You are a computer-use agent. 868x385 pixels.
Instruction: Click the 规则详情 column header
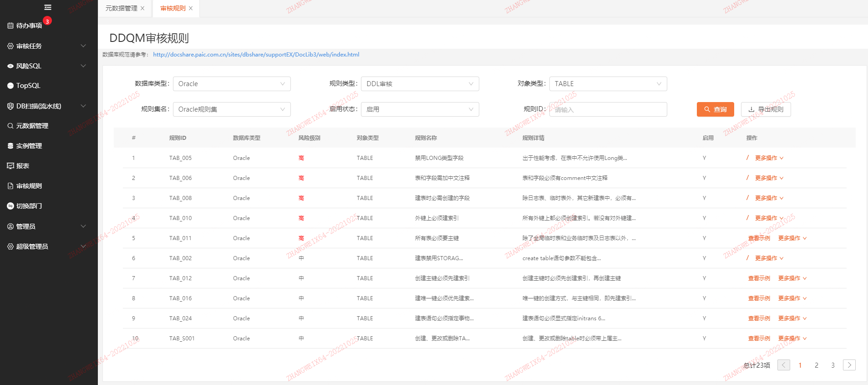533,138
